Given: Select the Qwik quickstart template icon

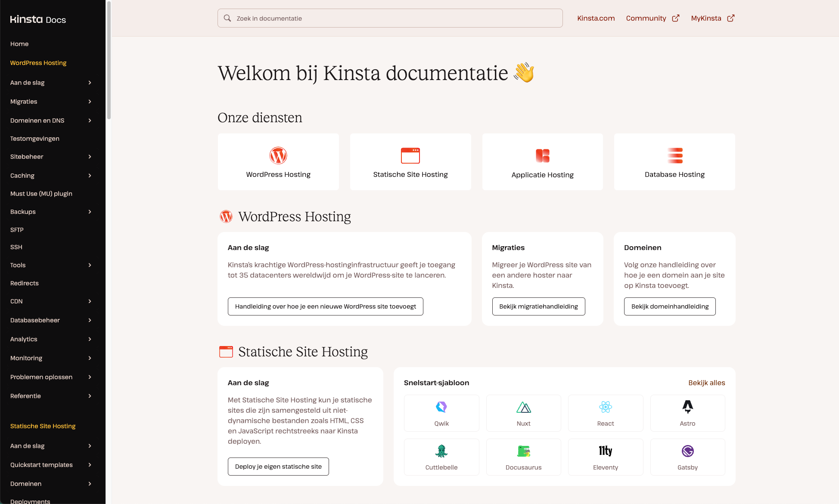Looking at the screenshot, I should point(441,406).
